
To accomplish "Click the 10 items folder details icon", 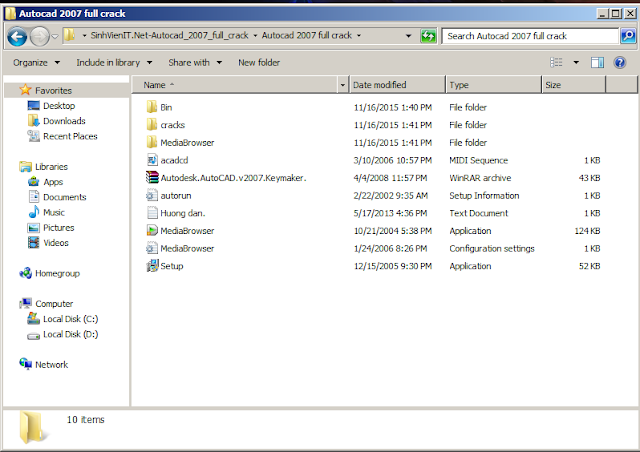I will (x=32, y=428).
